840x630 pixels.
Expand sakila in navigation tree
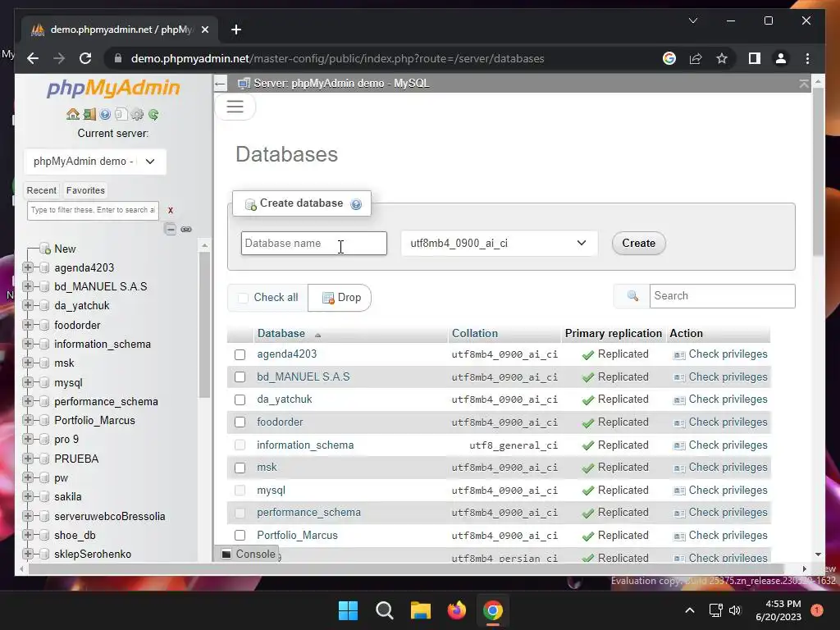point(28,496)
